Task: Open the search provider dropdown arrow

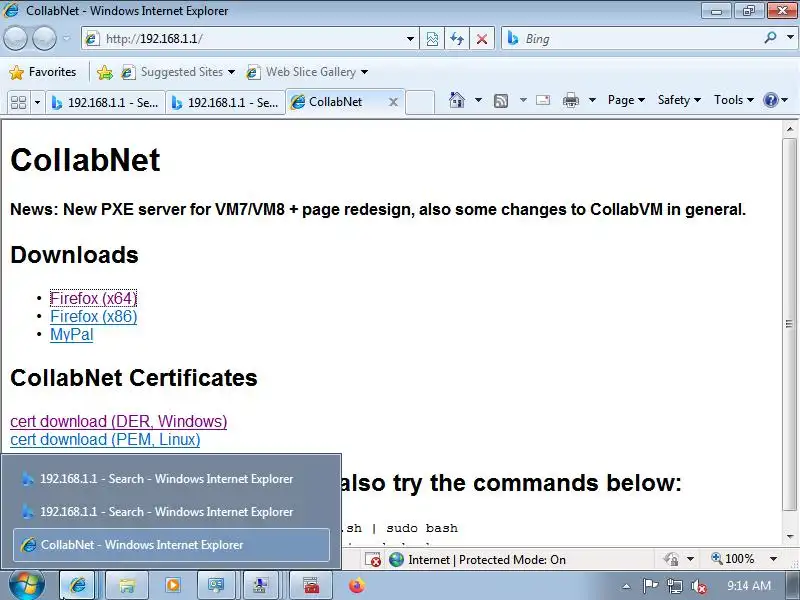Action: 790,37
